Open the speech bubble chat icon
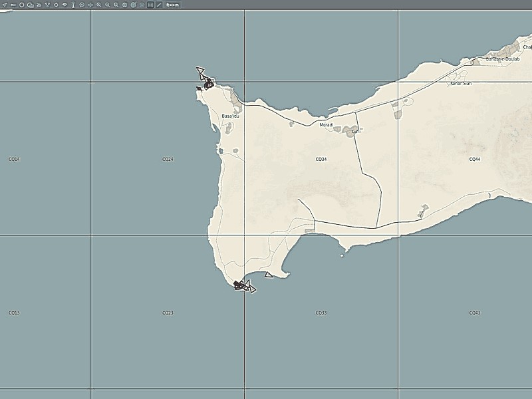The height and width of the screenshot is (399, 532). pyautogui.click(x=82, y=5)
